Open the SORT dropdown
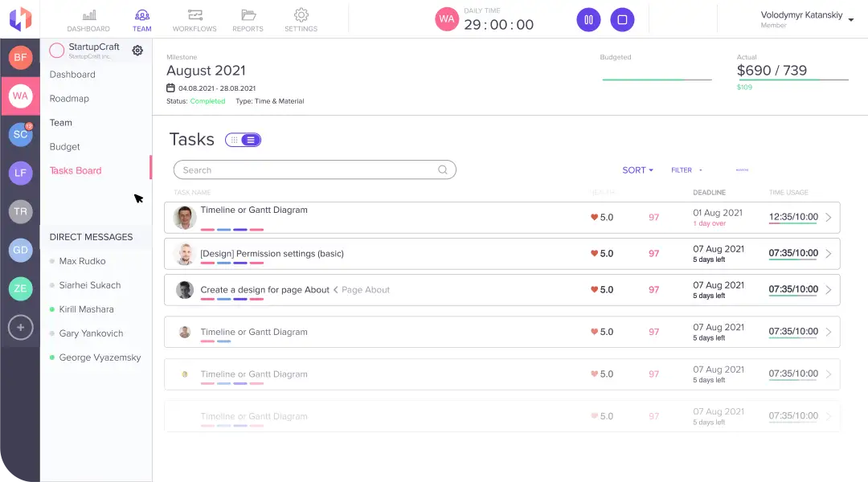This screenshot has width=868, height=482. click(x=637, y=170)
